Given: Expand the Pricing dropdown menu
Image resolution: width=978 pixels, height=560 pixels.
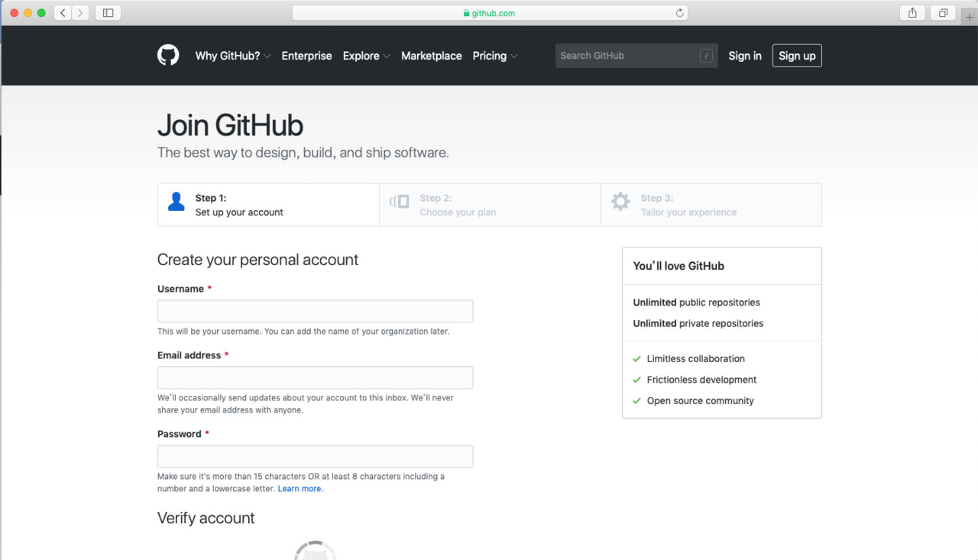Looking at the screenshot, I should pos(495,56).
